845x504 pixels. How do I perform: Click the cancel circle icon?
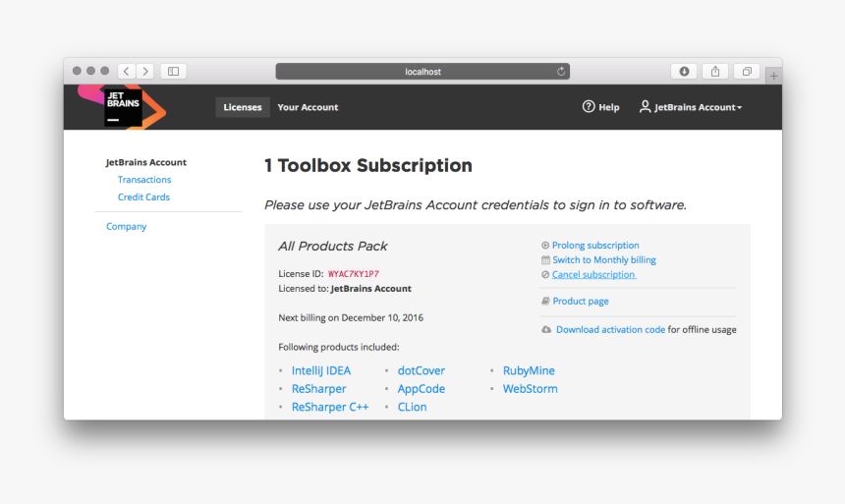click(x=545, y=274)
